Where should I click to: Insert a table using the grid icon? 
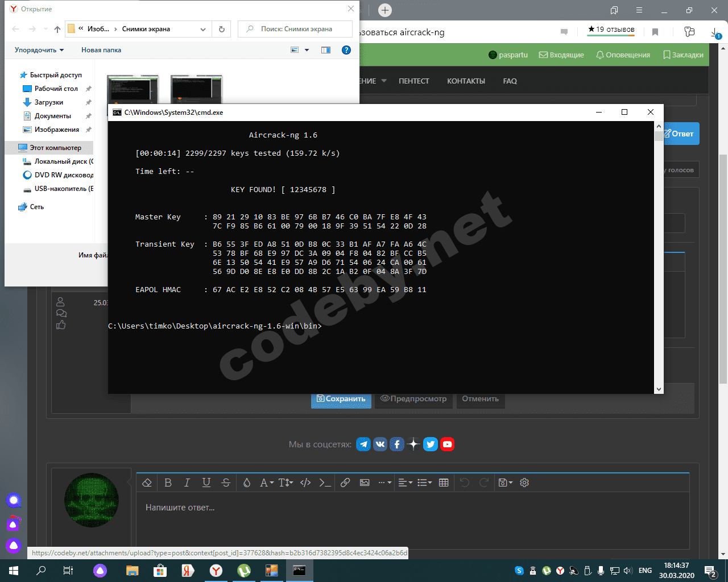pyautogui.click(x=444, y=483)
